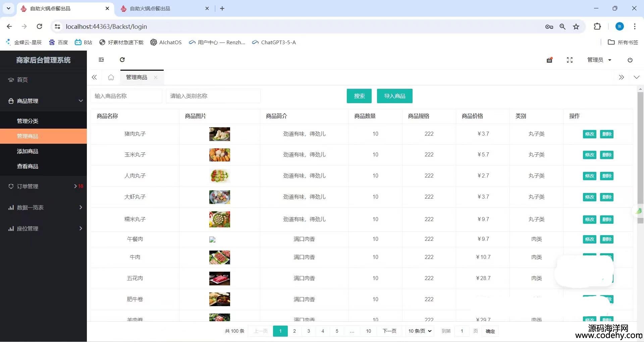Open a new browser tab
Viewport: 644px width, 342px height.
click(x=222, y=8)
